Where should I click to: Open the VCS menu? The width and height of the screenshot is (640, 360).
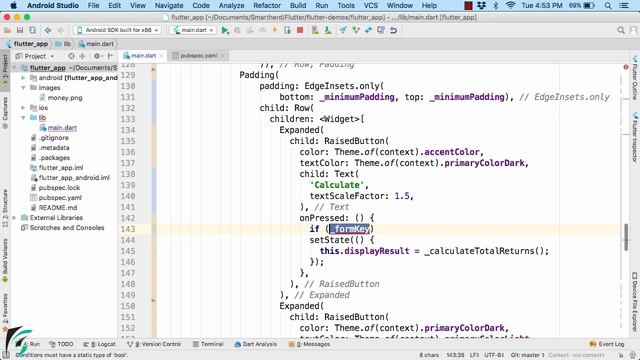(371, 6)
